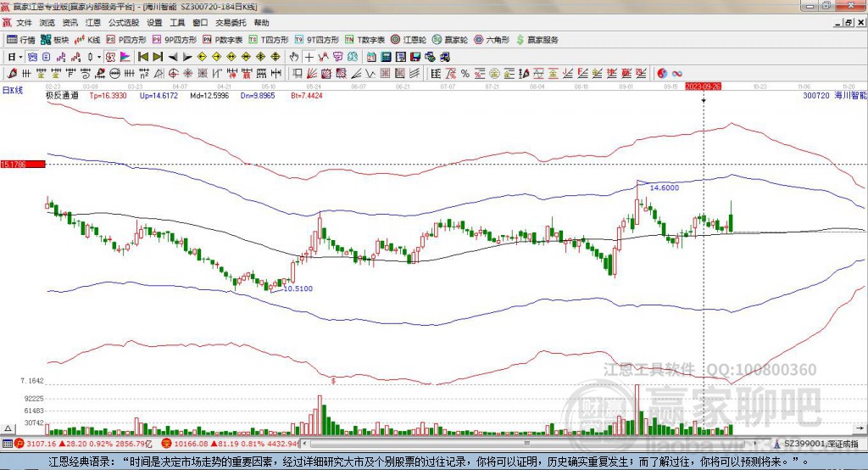Open the 9T四方形 tool
Screen dimensions: 868x470
tap(317, 40)
